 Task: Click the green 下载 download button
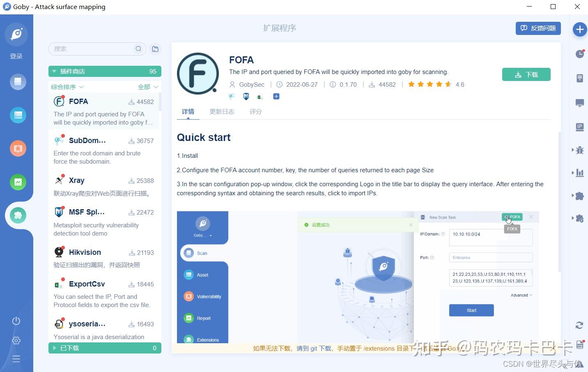tap(526, 74)
